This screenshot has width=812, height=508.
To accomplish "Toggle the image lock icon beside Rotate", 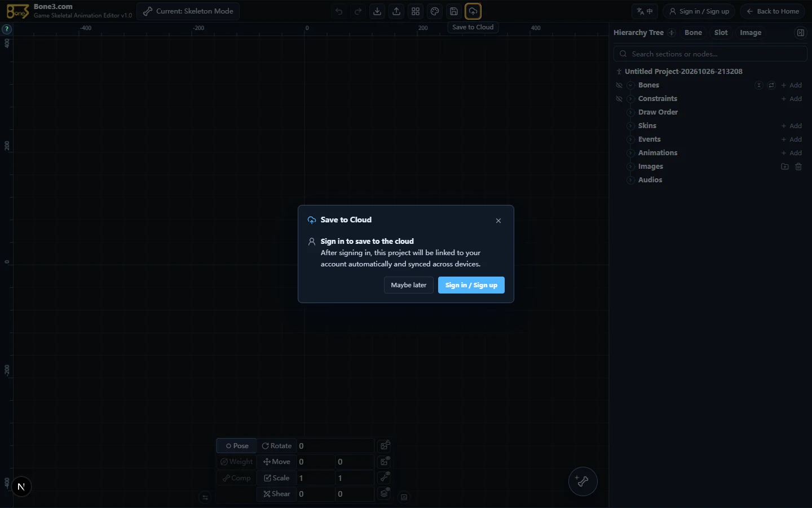I will pyautogui.click(x=385, y=445).
